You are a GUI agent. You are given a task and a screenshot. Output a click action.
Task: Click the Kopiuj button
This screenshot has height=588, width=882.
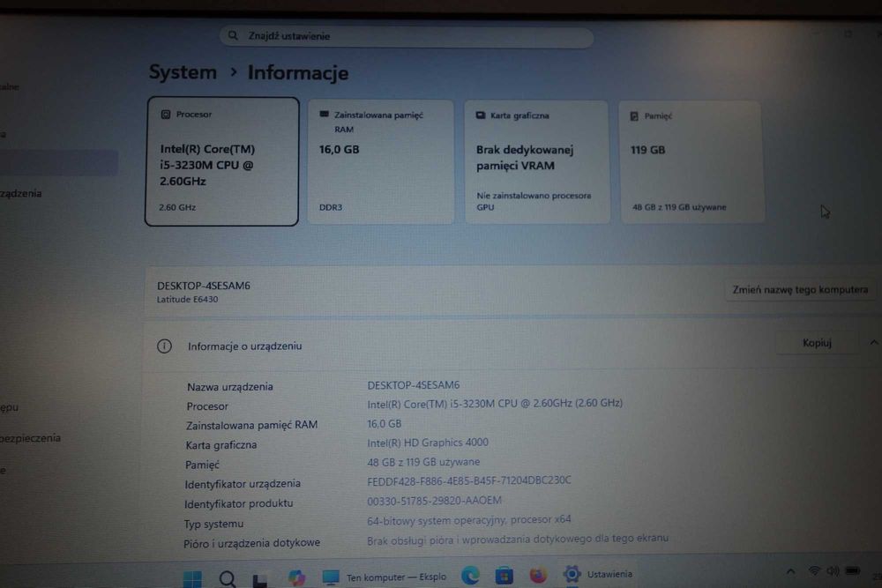[817, 343]
